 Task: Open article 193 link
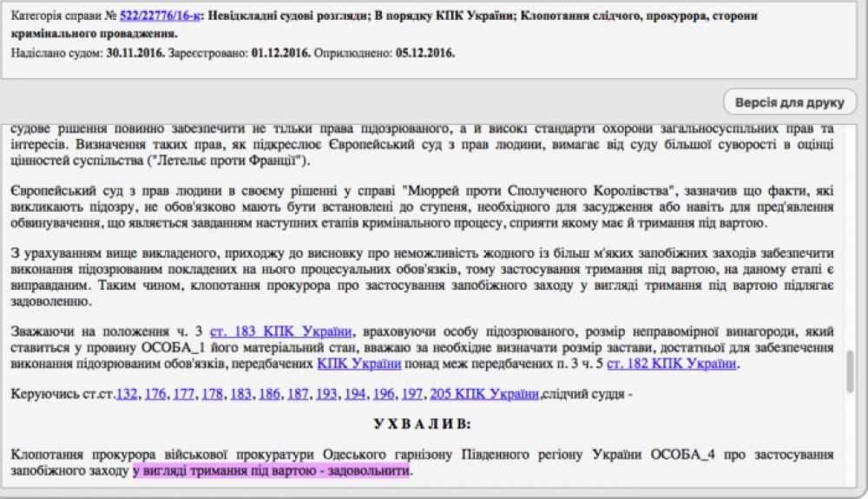326,394
